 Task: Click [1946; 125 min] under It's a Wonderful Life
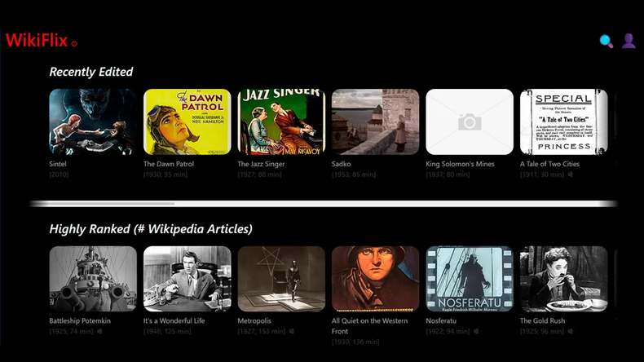pyautogui.click(x=167, y=331)
